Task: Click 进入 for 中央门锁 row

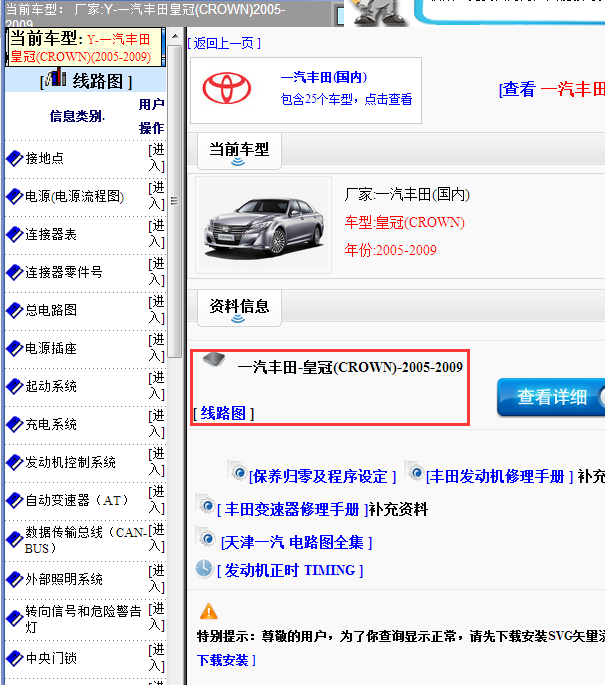Action: (156, 658)
